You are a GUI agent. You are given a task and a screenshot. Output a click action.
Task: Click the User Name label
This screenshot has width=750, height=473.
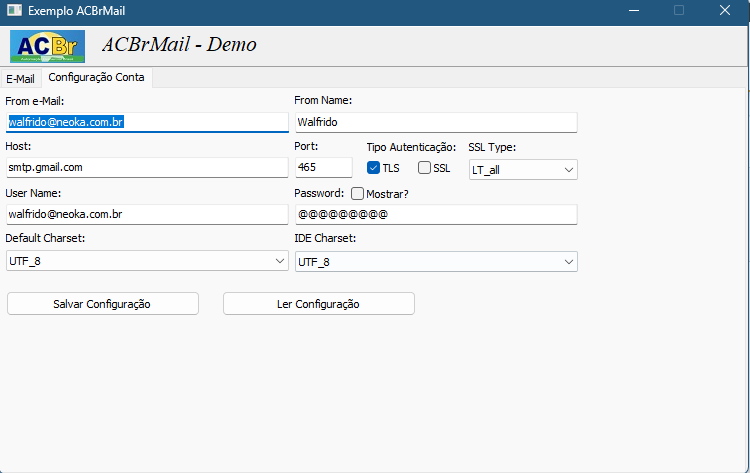(33, 193)
